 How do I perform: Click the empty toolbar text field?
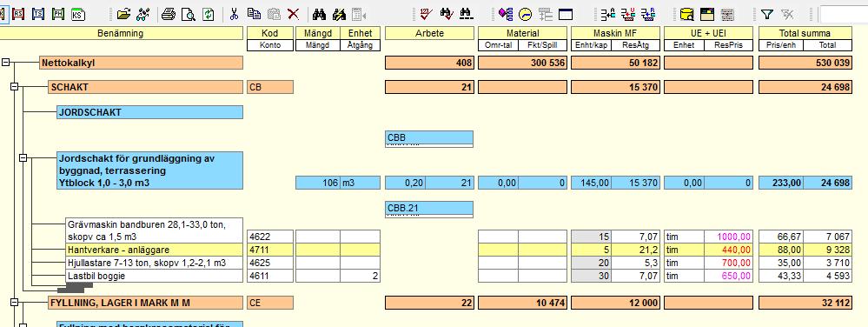click(844, 15)
